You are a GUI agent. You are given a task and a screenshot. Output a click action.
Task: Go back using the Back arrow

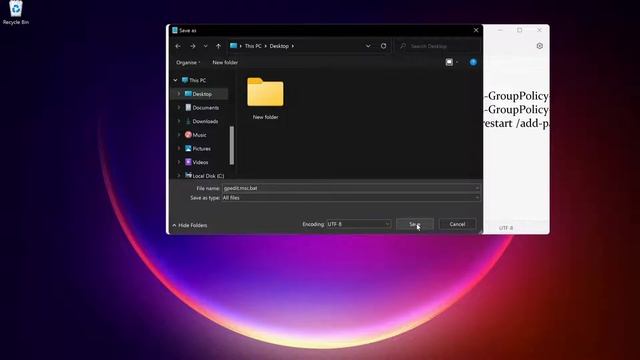(178, 46)
